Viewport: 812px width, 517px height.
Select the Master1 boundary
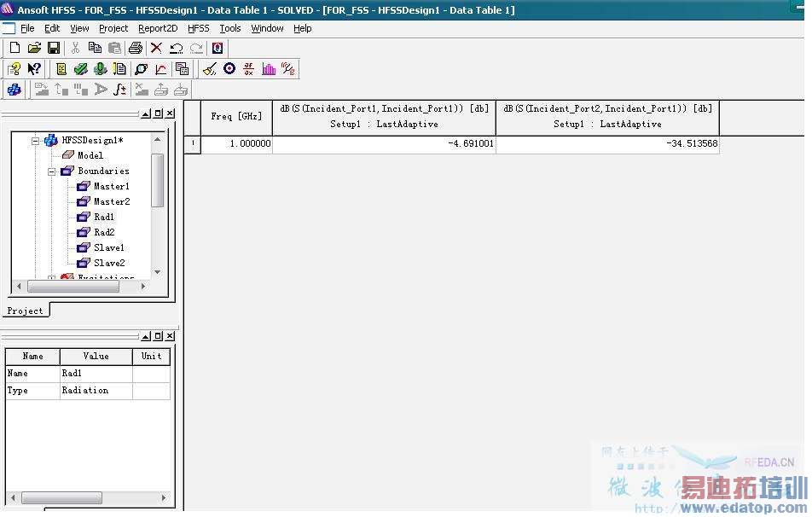(112, 187)
